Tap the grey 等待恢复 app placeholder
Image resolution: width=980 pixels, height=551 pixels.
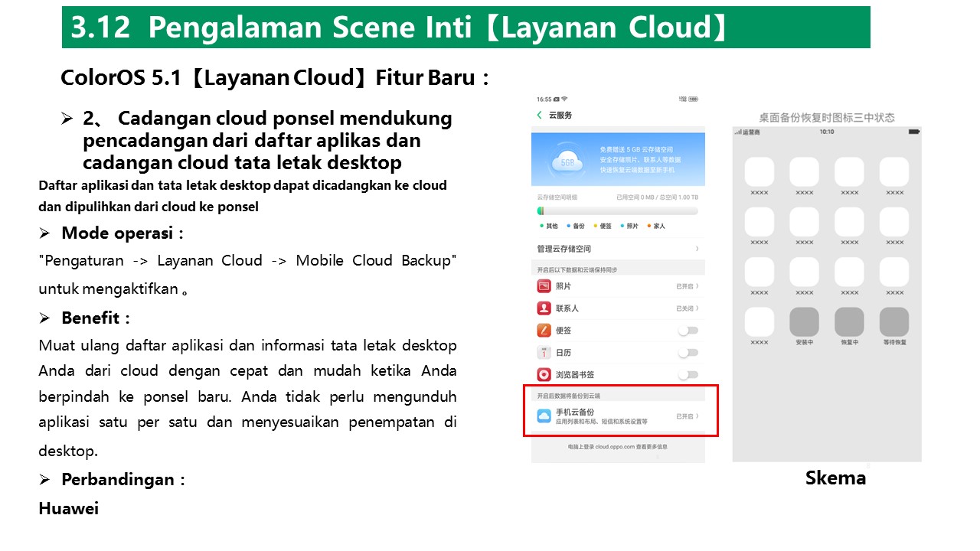893,322
